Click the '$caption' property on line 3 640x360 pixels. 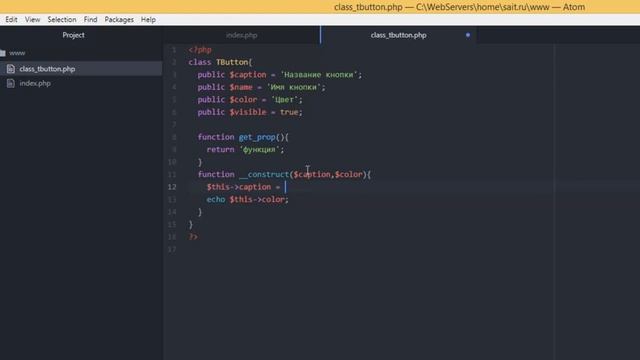click(x=248, y=75)
